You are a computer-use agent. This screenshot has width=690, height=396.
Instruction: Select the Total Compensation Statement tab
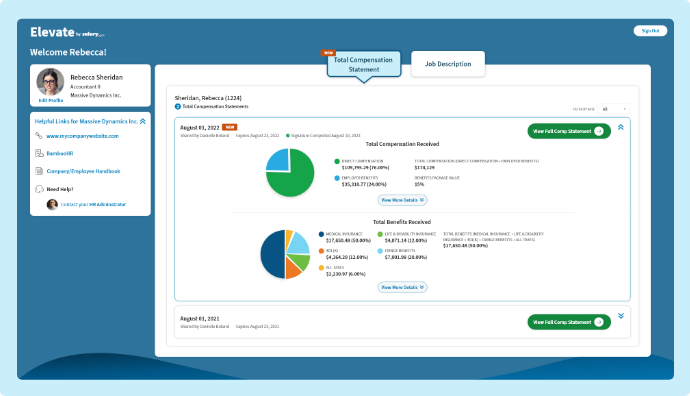tap(363, 65)
